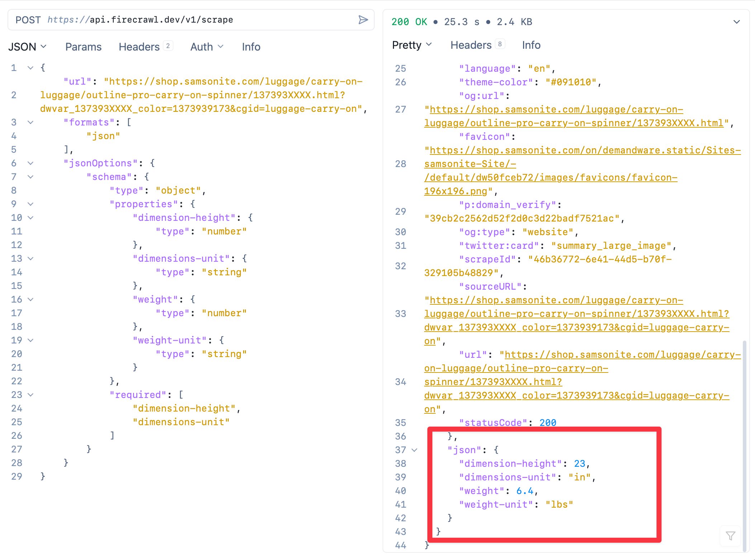Click the request Headers count badge 2
Image resolution: width=755 pixels, height=560 pixels.
tap(168, 46)
